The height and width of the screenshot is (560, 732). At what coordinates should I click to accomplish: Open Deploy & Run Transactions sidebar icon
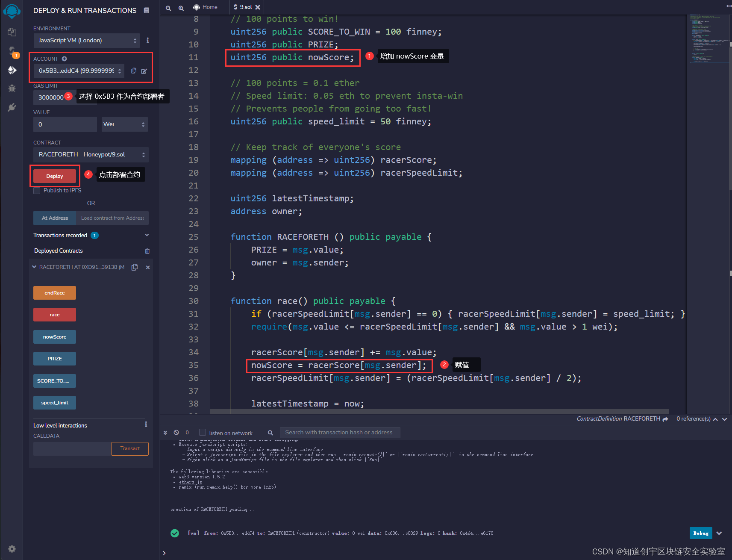(x=12, y=70)
